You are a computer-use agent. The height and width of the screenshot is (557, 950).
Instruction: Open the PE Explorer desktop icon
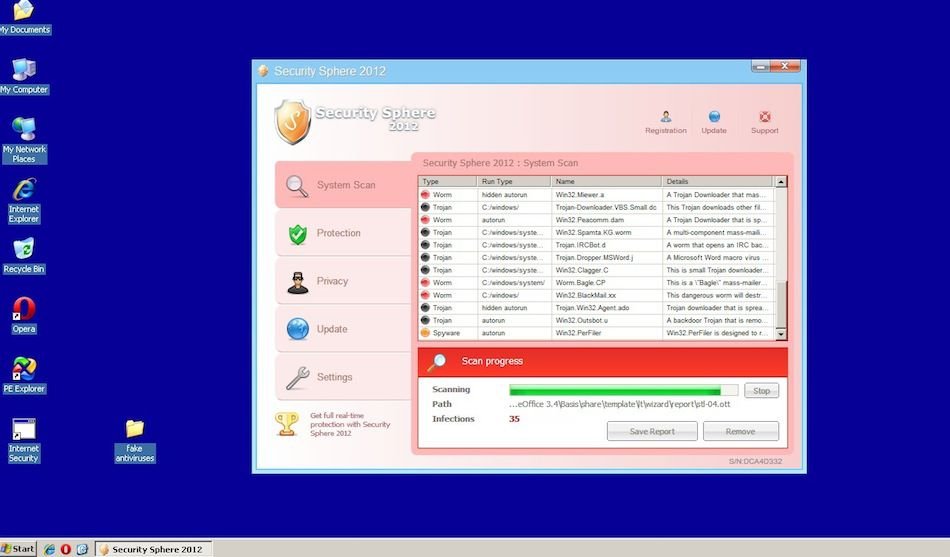click(x=24, y=375)
